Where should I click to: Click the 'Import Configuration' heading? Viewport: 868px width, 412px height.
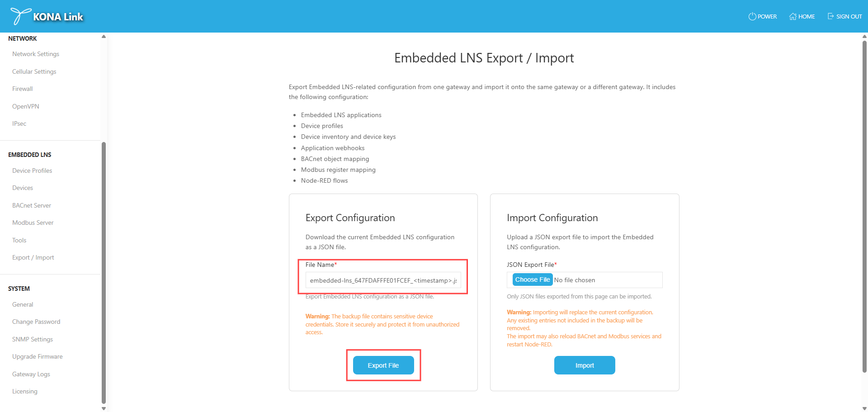(x=552, y=218)
